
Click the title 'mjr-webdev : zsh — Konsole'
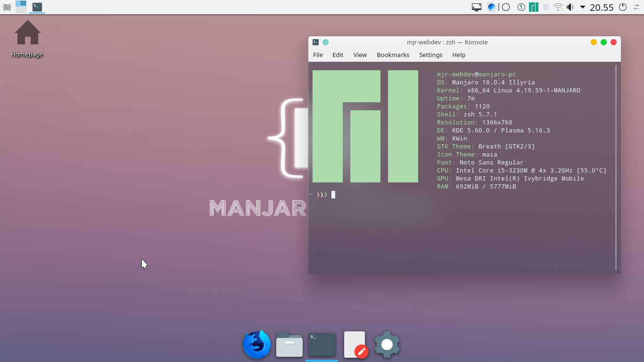click(447, 42)
